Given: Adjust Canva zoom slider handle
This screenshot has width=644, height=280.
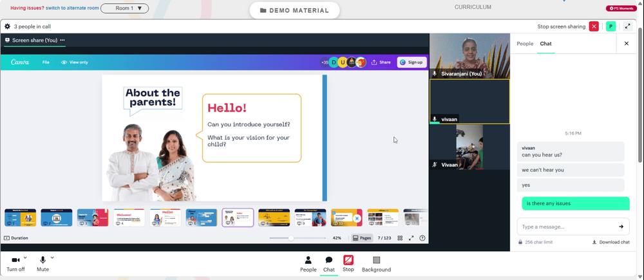Looking at the screenshot, I should [291, 238].
